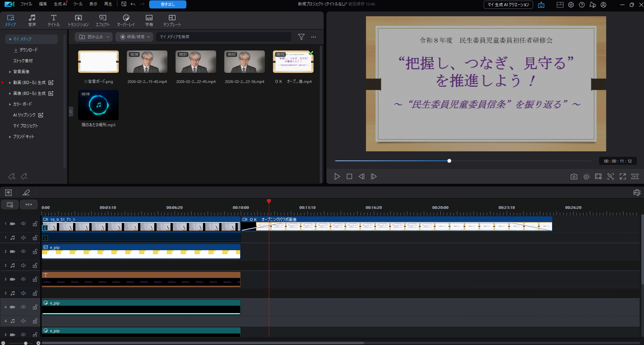Click the 書き出し export button
Image resolution: width=644 pixels, height=345 pixels.
167,4
